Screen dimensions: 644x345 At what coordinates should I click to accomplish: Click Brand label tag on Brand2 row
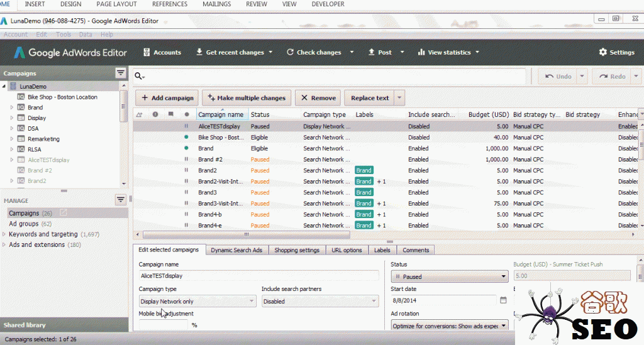point(364,170)
